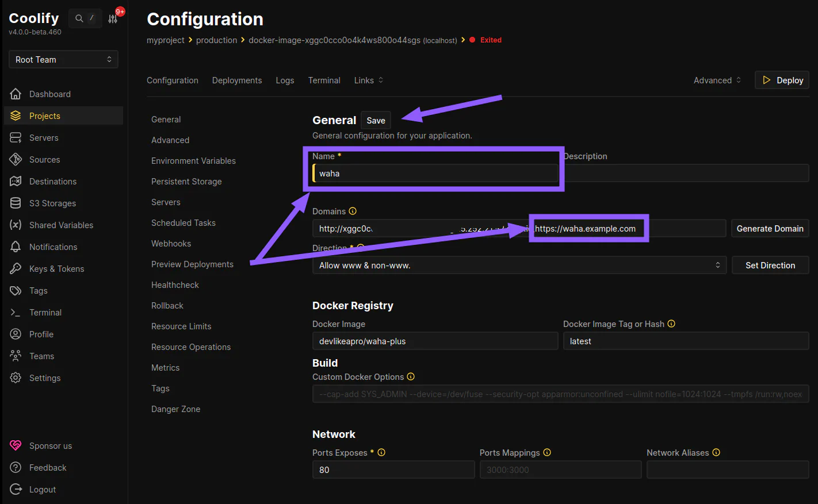Click the info icon next to Domains
The height and width of the screenshot is (504, 818).
point(353,211)
